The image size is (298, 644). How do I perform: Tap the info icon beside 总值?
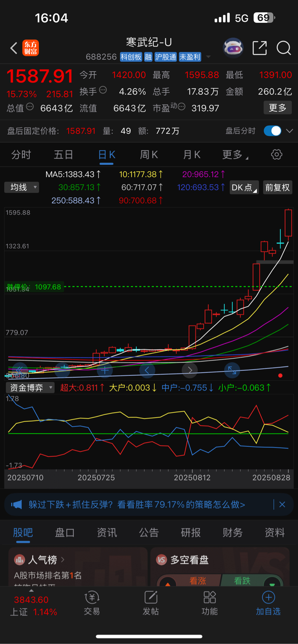pyautogui.click(x=30, y=107)
